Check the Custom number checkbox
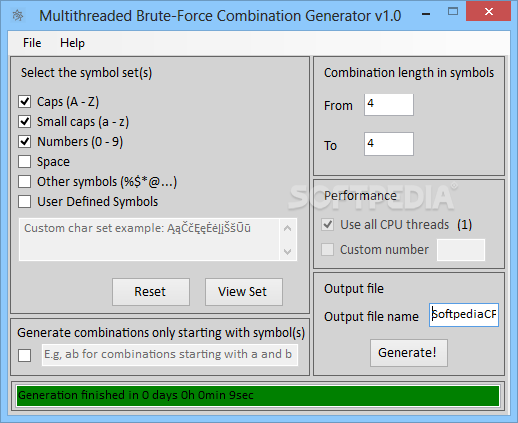The image size is (518, 423). 327,250
